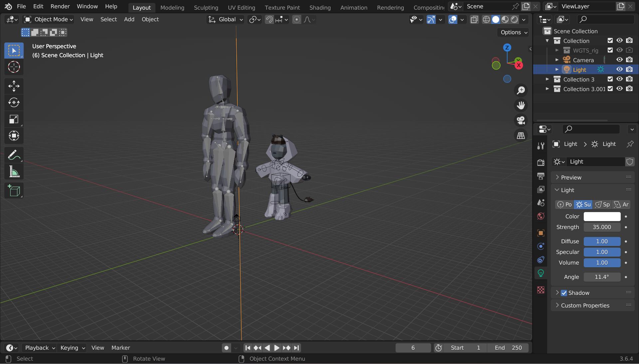
Task: Switch to wireframe viewport shading
Action: [x=486, y=20]
